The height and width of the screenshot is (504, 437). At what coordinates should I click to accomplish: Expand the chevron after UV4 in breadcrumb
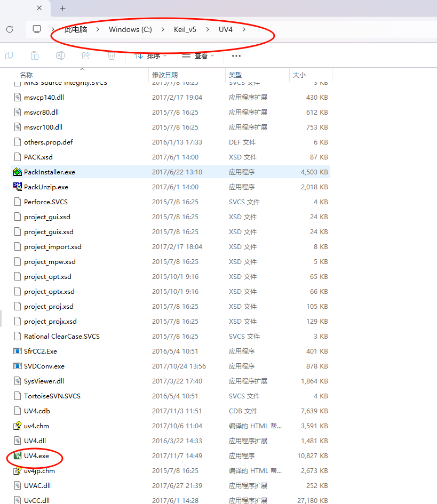[244, 29]
